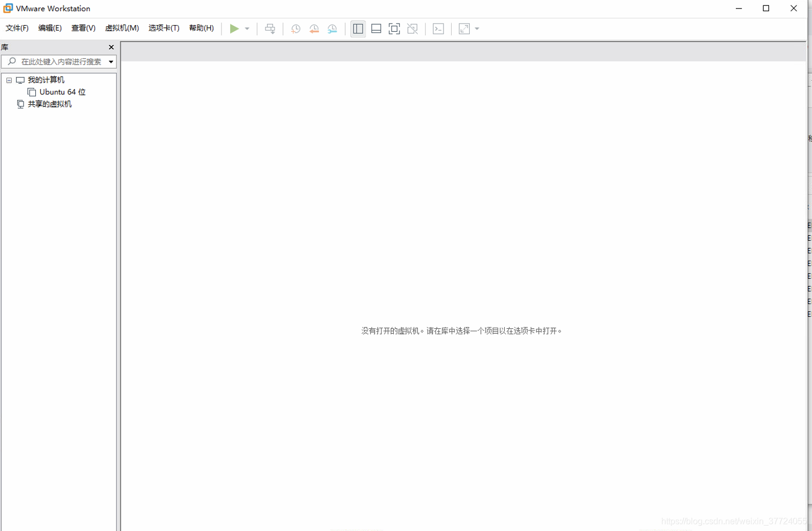The width and height of the screenshot is (812, 531).
Task: Revert the virtual machine to its snapshot
Action: tap(314, 29)
